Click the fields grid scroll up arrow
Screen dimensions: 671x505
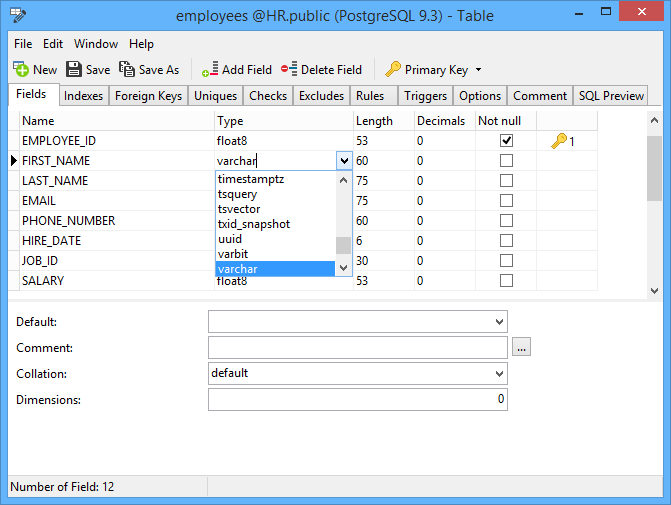click(654, 120)
